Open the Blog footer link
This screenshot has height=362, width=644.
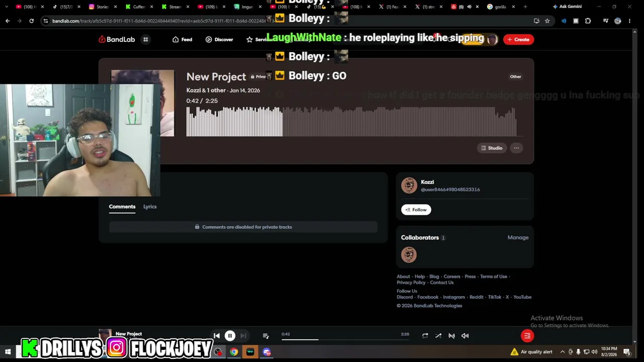(434, 277)
